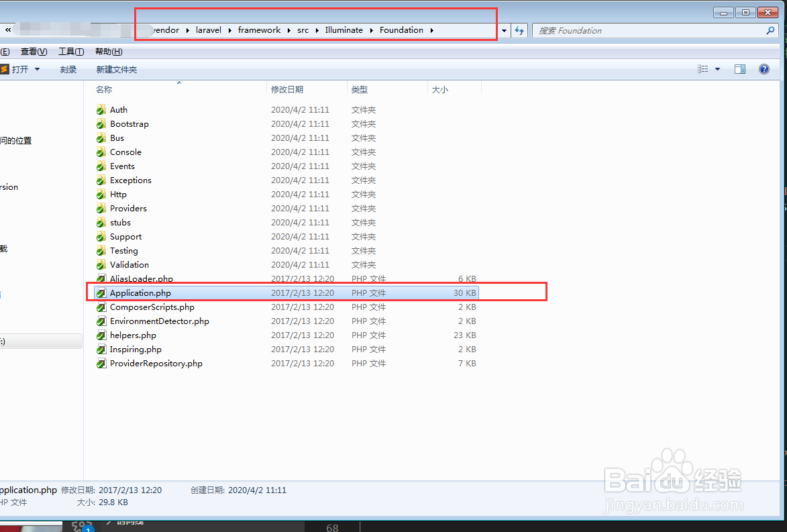
Task: Open the address bar history dropdown
Action: pyautogui.click(x=504, y=31)
